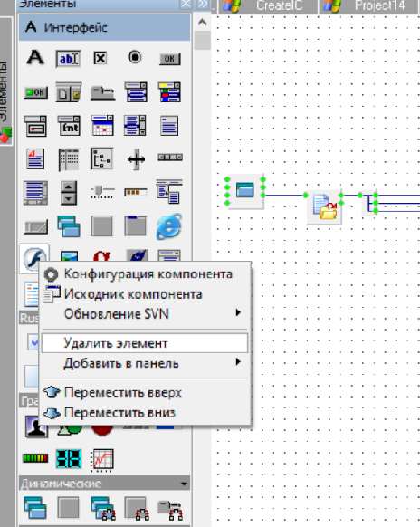Select the OK button component

(x=169, y=59)
